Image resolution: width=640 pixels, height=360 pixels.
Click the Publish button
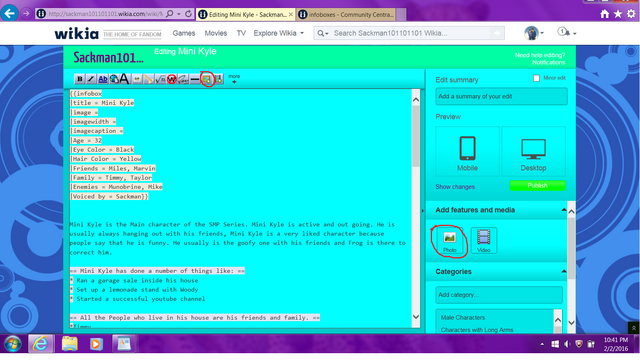[537, 186]
